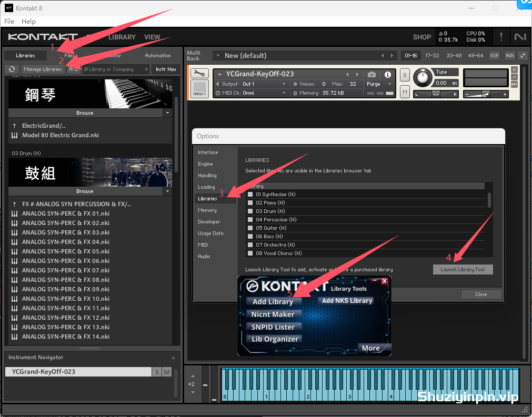Open the Output Out 1 dropdown
The image size is (532, 417).
pyautogui.click(x=284, y=84)
